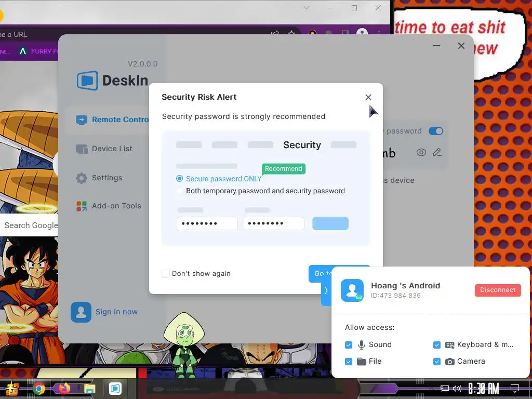Bookmark page with the browser star icon
Image resolution: width=532 pixels, height=399 pixels.
[x=291, y=33]
